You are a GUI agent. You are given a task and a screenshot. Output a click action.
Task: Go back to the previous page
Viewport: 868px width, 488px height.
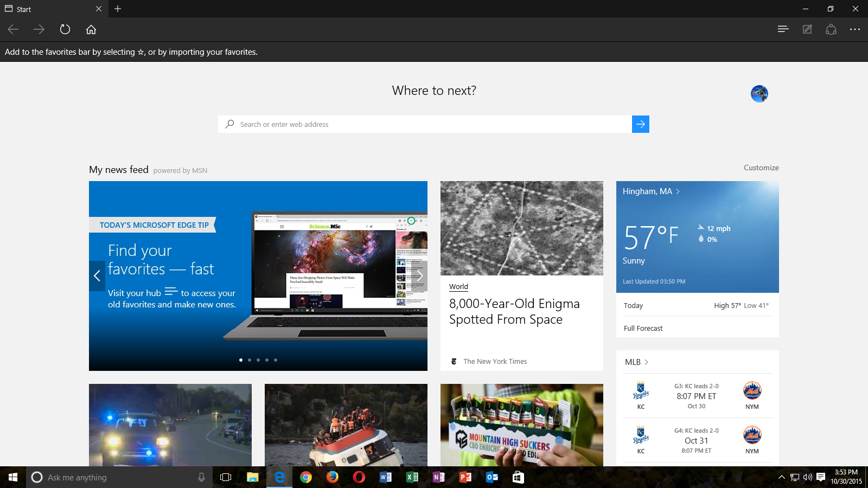(x=13, y=29)
